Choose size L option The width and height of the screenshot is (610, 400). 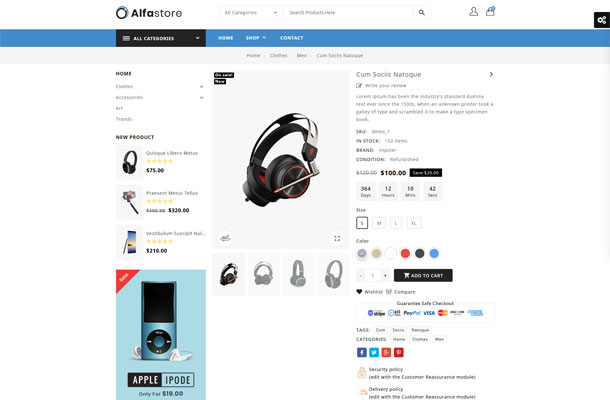coord(396,223)
